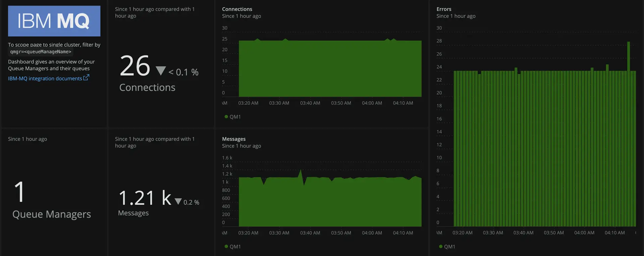The width and height of the screenshot is (644, 256).
Task: Click the green QM1 dot under Errors chart
Action: [441, 247]
